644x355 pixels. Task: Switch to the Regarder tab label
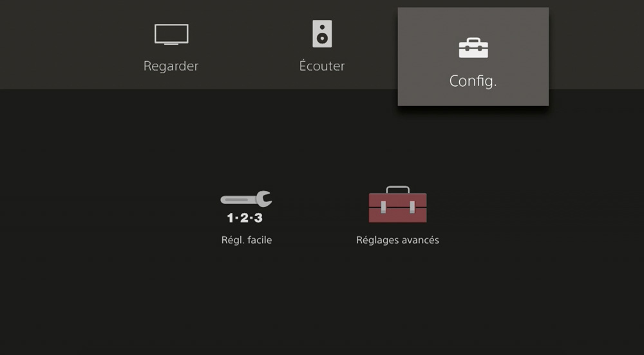[x=171, y=66]
